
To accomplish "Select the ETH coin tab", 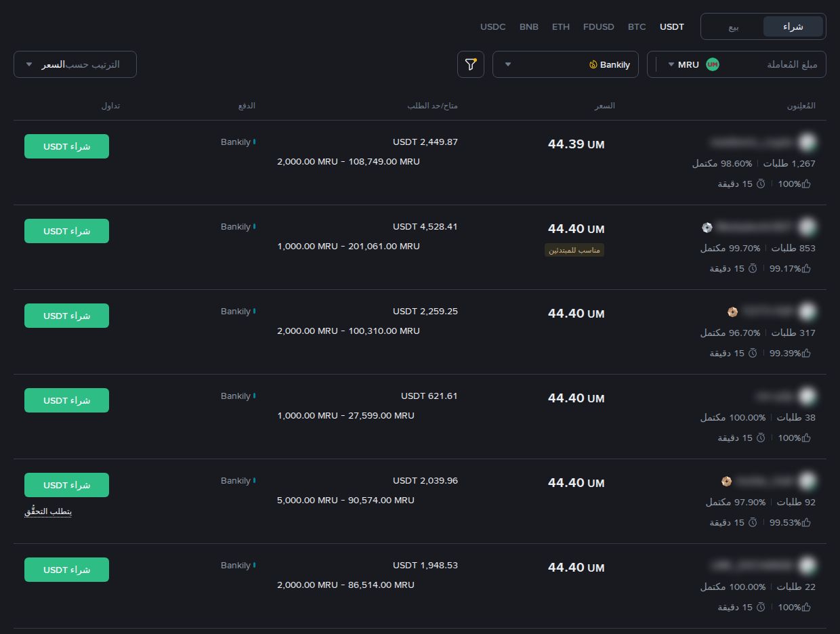I will [x=561, y=26].
